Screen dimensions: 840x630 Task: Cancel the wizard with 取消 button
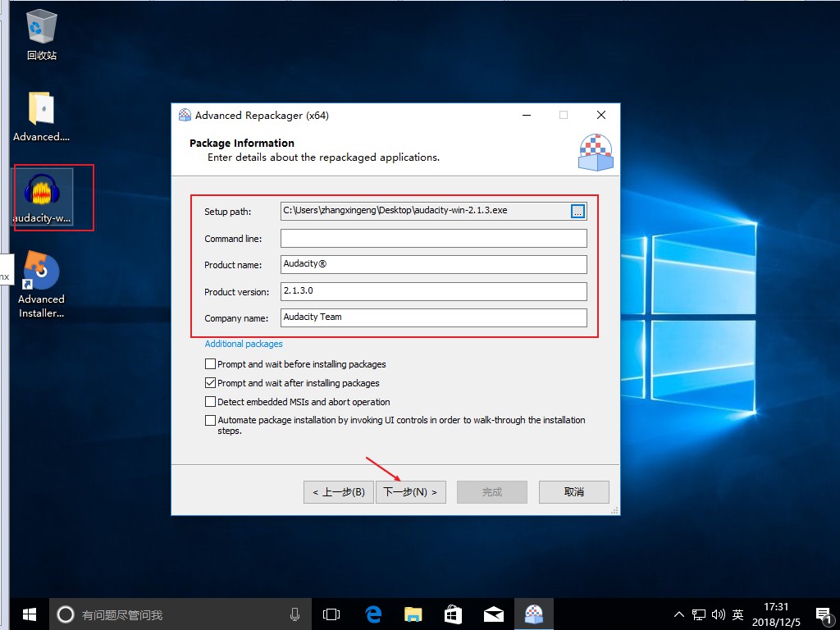pos(573,492)
